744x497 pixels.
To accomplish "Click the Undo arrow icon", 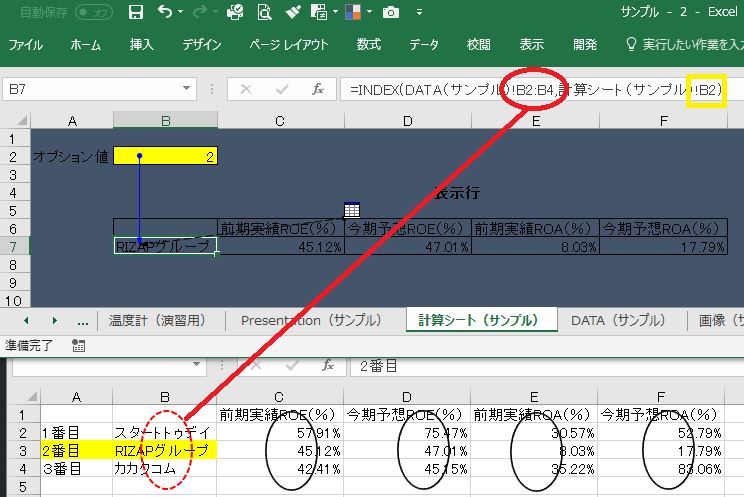I will pyautogui.click(x=165, y=13).
